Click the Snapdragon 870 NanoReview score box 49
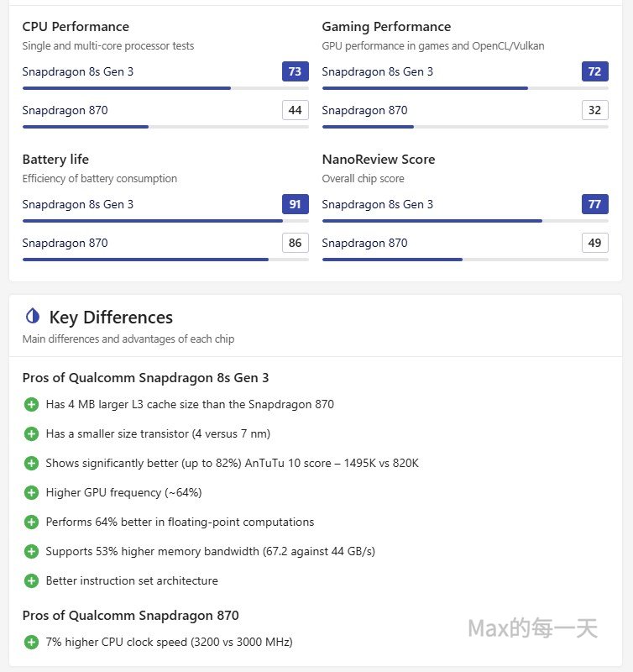 (x=594, y=243)
